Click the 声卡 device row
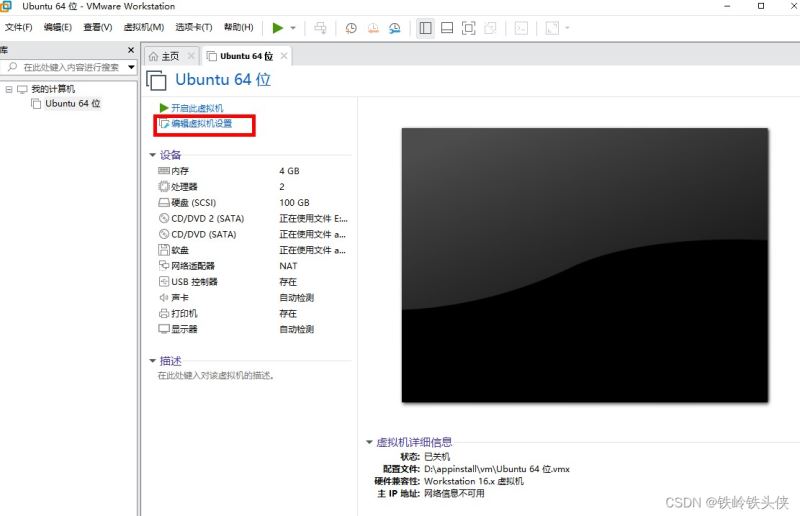 (253, 298)
